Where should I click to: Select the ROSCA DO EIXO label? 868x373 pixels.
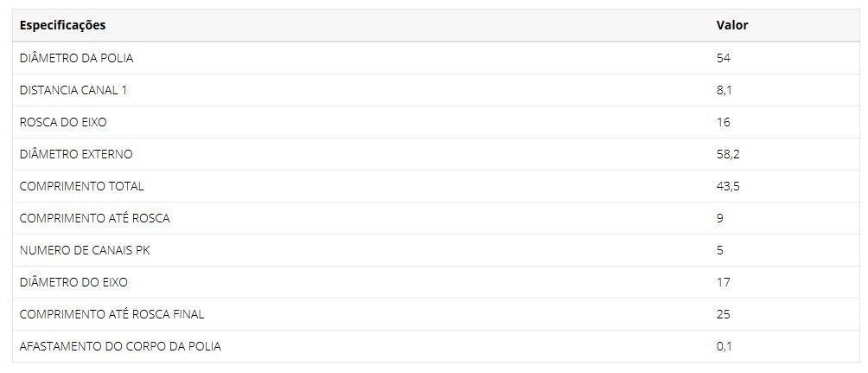coord(63,123)
